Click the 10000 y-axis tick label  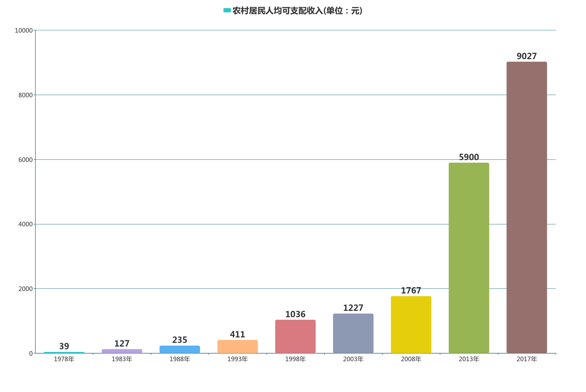[24, 31]
